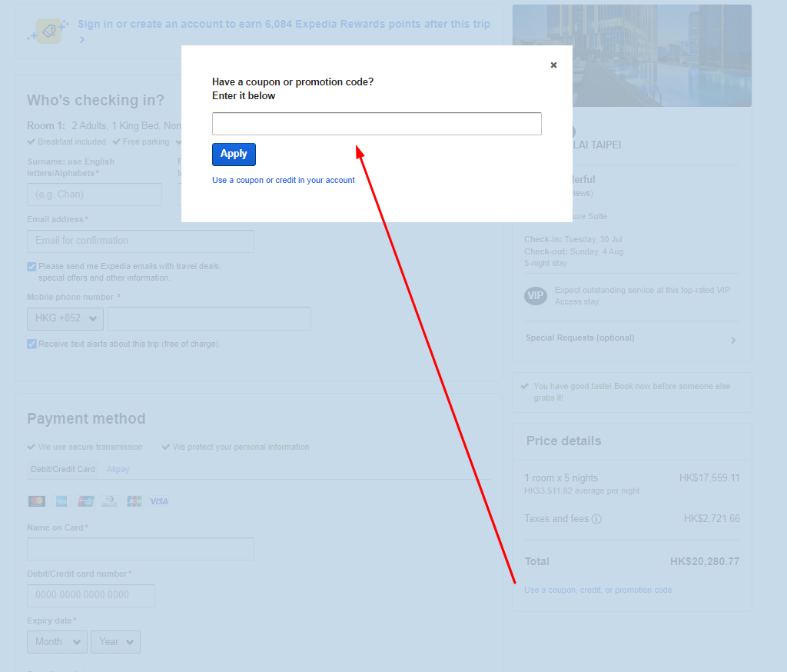Click the room price HK$17,559.11
Image resolution: width=787 pixels, height=672 pixels.
[x=709, y=478]
